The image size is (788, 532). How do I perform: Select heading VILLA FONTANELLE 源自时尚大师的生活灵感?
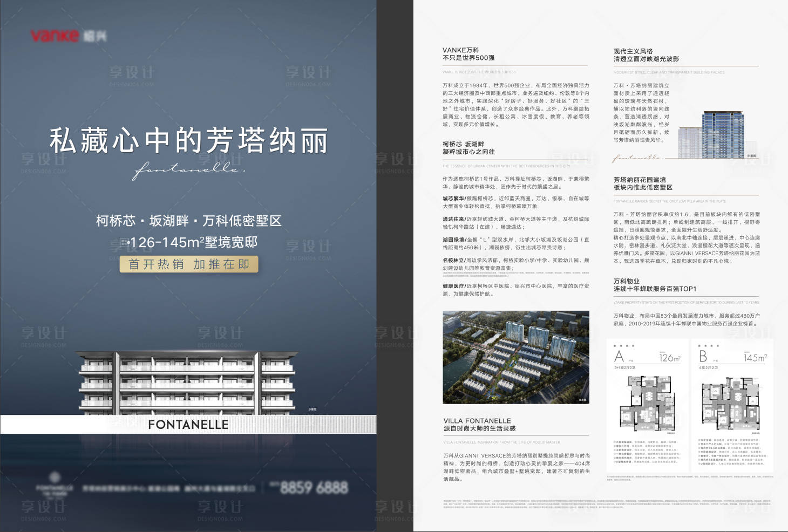coord(479,425)
